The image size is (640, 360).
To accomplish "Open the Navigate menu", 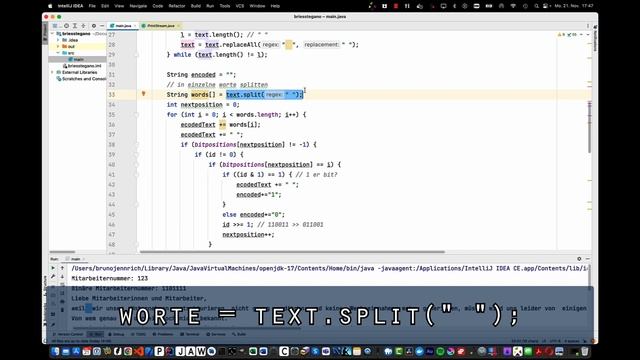I will 138,6.
